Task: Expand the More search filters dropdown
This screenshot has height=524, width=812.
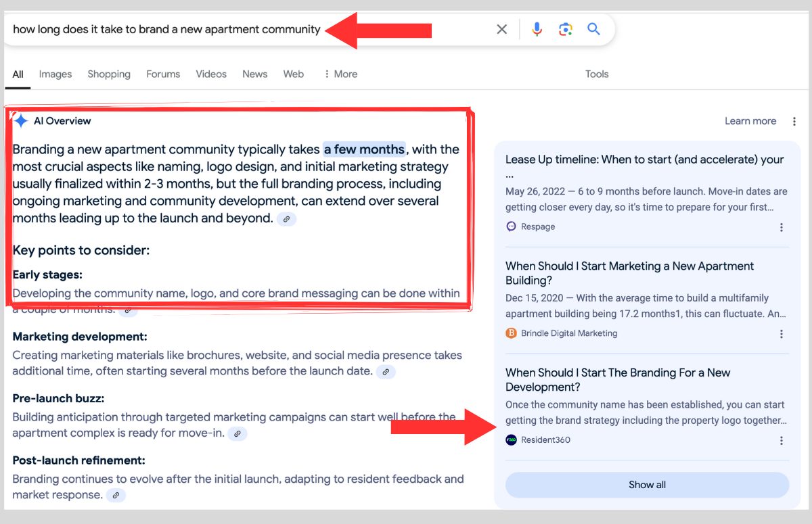Action: (x=340, y=74)
